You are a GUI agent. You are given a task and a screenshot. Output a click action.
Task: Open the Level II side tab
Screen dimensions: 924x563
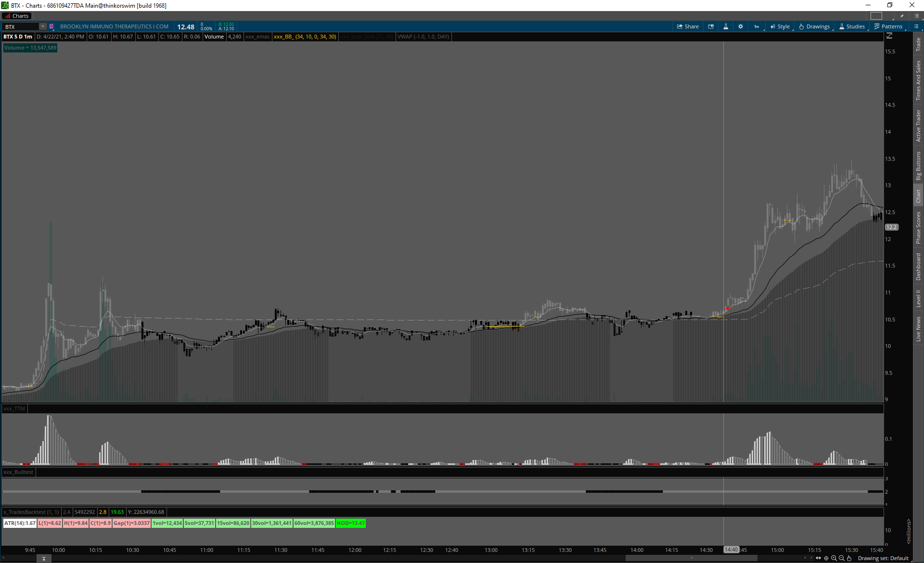coord(918,298)
